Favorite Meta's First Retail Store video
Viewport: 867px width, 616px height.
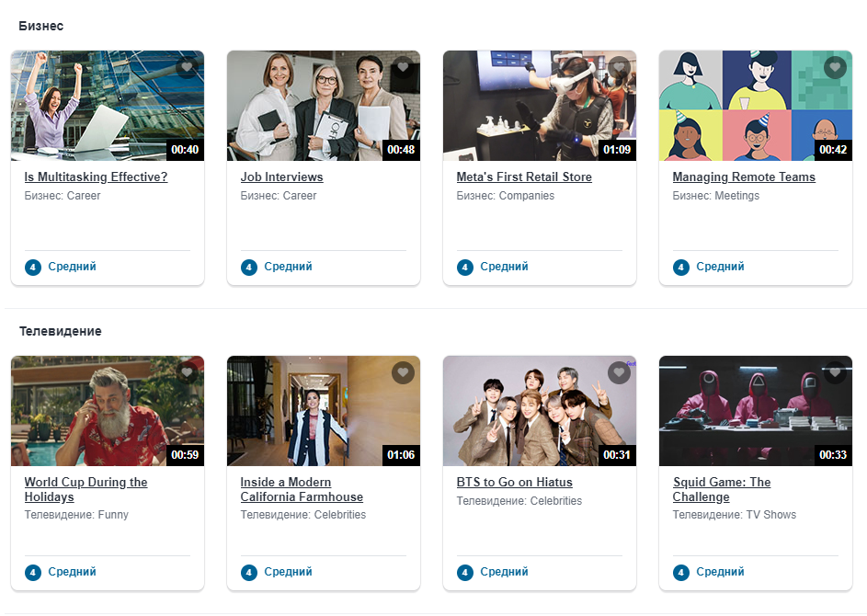point(620,67)
